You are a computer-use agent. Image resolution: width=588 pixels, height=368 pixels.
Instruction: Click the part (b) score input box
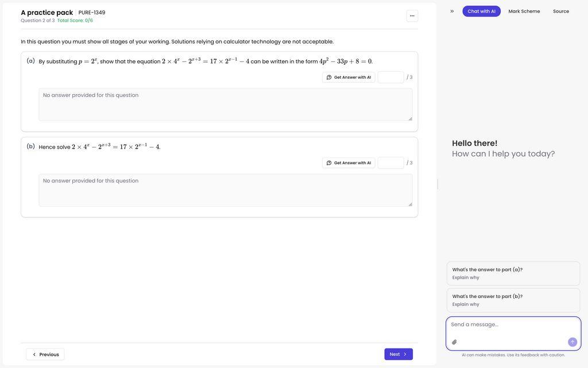390,163
